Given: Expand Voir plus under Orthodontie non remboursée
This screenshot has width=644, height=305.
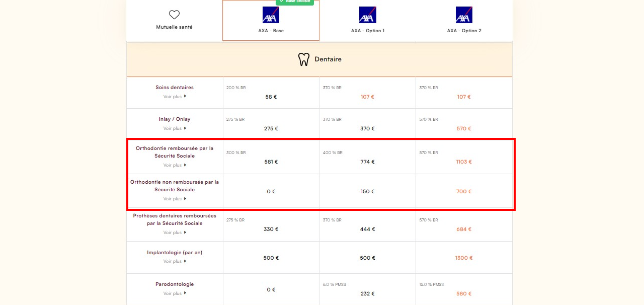Looking at the screenshot, I should click(x=175, y=199).
